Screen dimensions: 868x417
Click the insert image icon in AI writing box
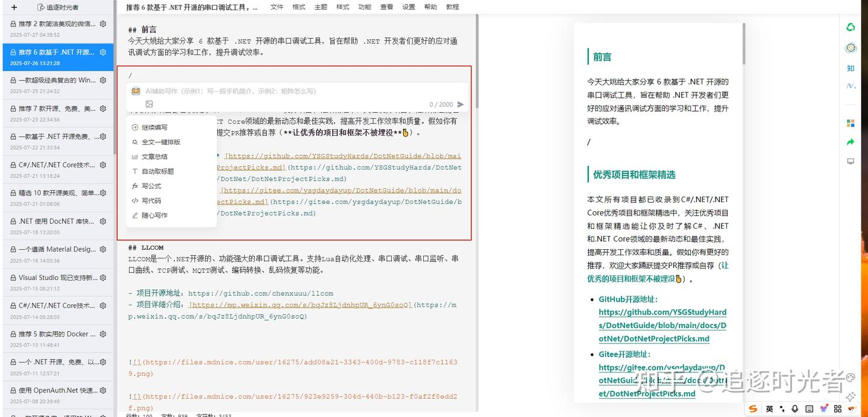click(x=148, y=104)
